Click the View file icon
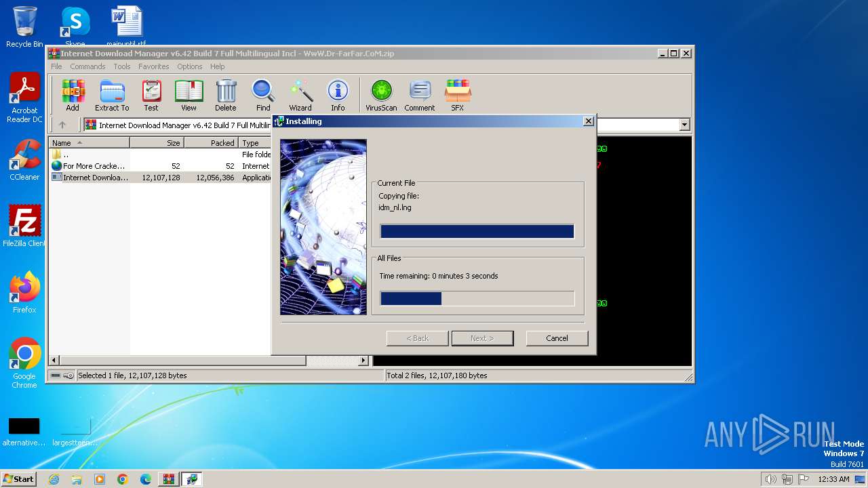 pos(189,95)
